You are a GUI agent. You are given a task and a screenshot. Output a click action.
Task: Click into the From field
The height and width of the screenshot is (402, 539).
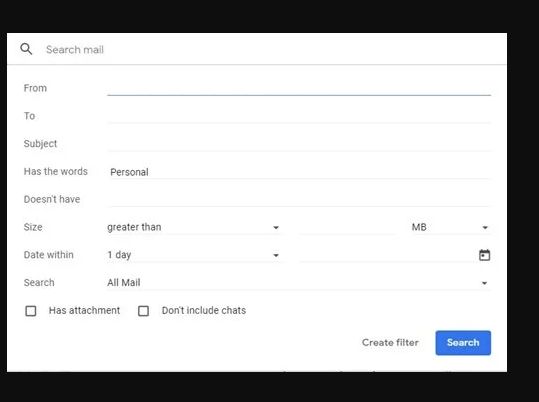(299, 88)
